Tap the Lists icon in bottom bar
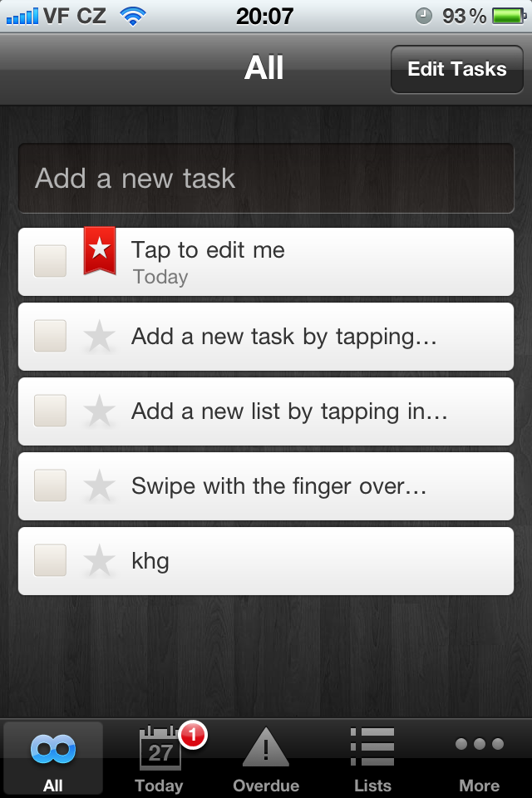Image resolution: width=532 pixels, height=798 pixels. pyautogui.click(x=372, y=759)
